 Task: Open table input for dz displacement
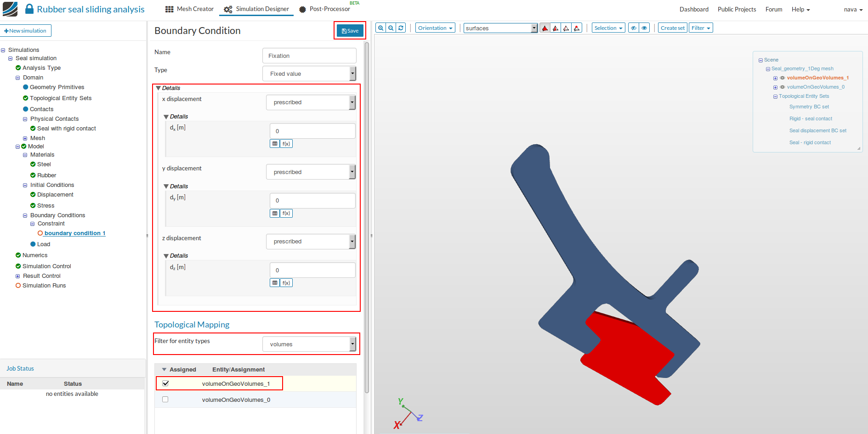point(275,283)
